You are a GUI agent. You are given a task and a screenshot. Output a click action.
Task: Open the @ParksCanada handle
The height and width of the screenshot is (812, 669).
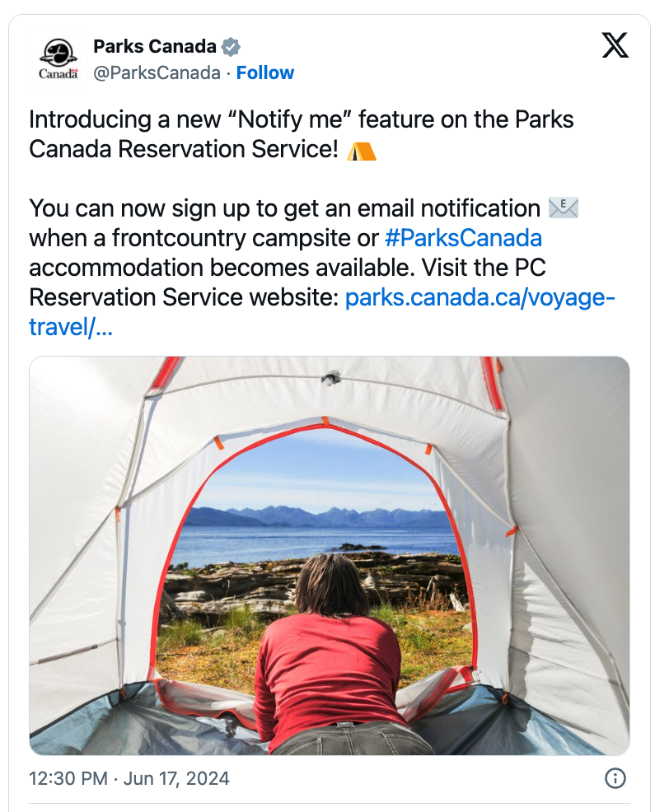point(157,73)
